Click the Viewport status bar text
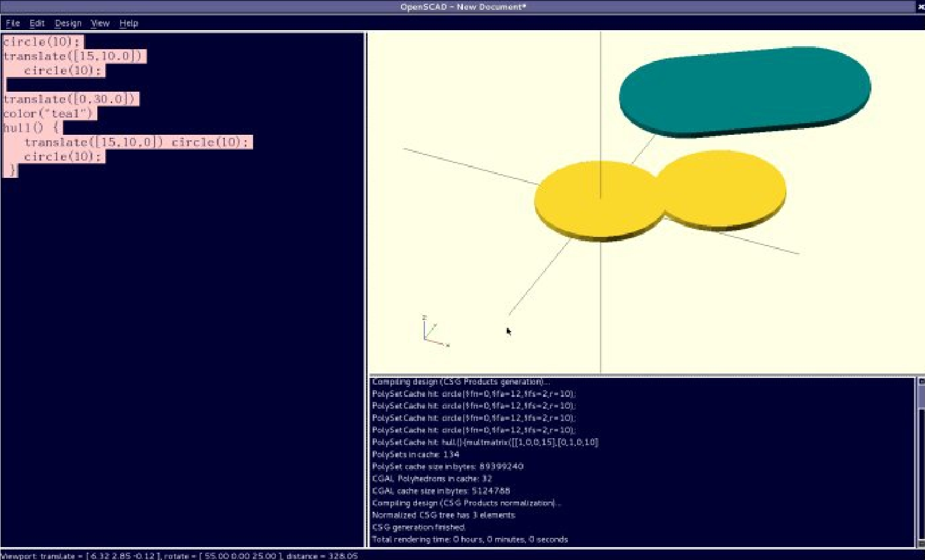925x560 pixels. click(x=179, y=556)
